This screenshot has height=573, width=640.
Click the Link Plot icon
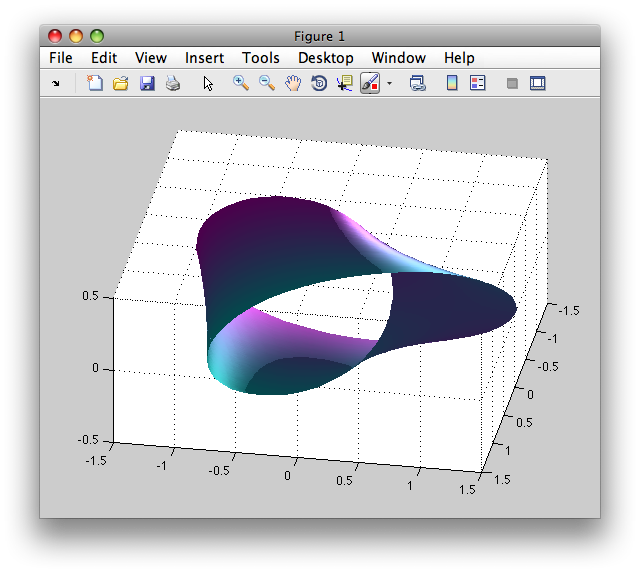(417, 83)
